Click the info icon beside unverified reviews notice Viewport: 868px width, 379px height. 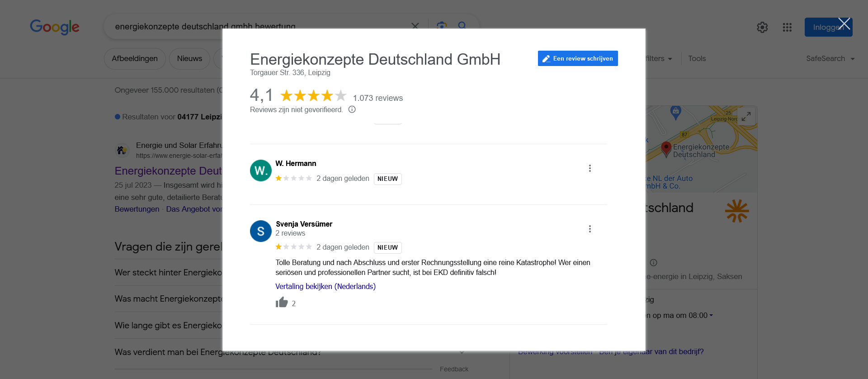point(352,109)
